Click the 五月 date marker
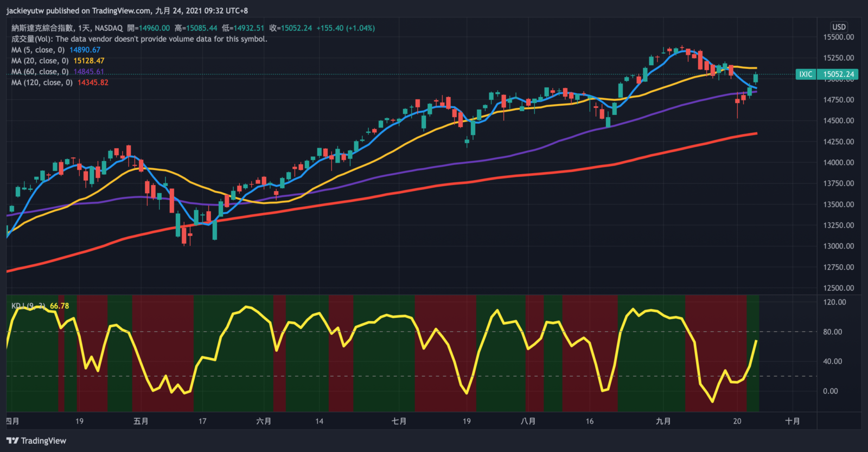The height and width of the screenshot is (452, 868). (x=141, y=421)
